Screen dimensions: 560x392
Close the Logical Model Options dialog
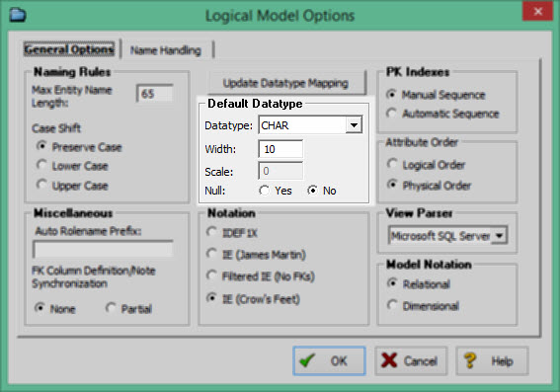coord(537,12)
